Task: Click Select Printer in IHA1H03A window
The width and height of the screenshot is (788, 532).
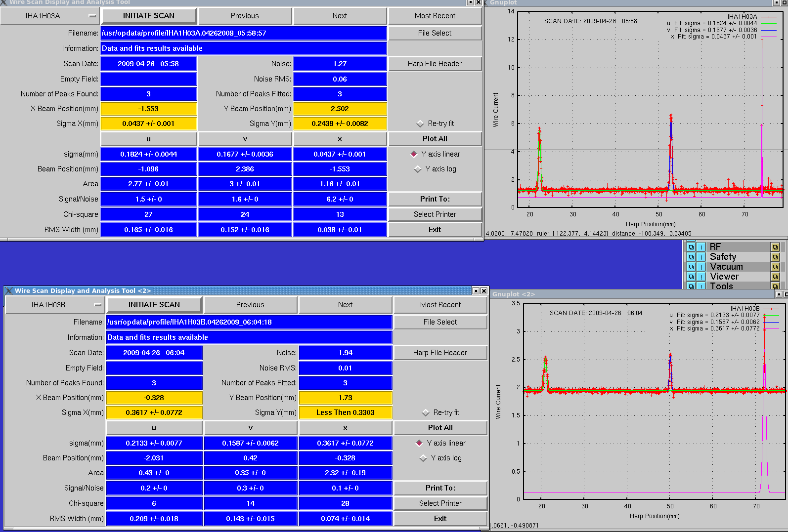Action: 435,214
